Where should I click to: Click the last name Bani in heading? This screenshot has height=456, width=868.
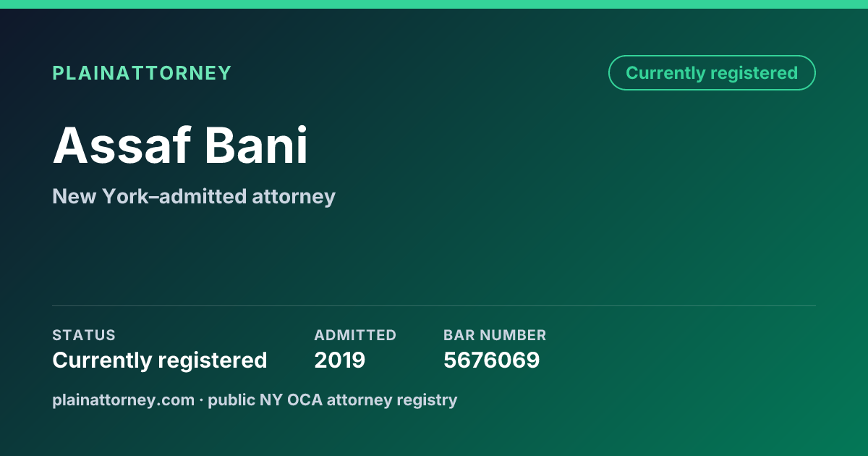click(257, 145)
